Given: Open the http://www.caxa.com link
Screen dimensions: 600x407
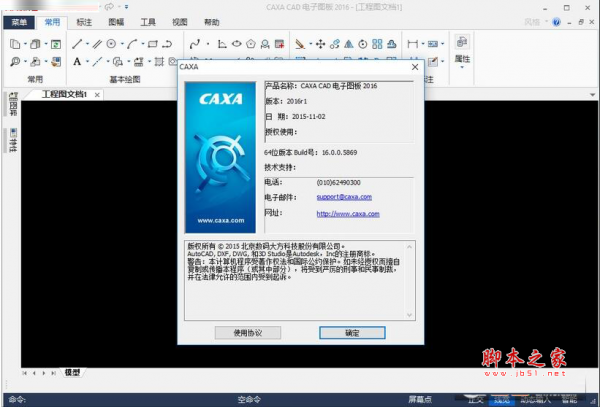Looking at the screenshot, I should [x=348, y=214].
